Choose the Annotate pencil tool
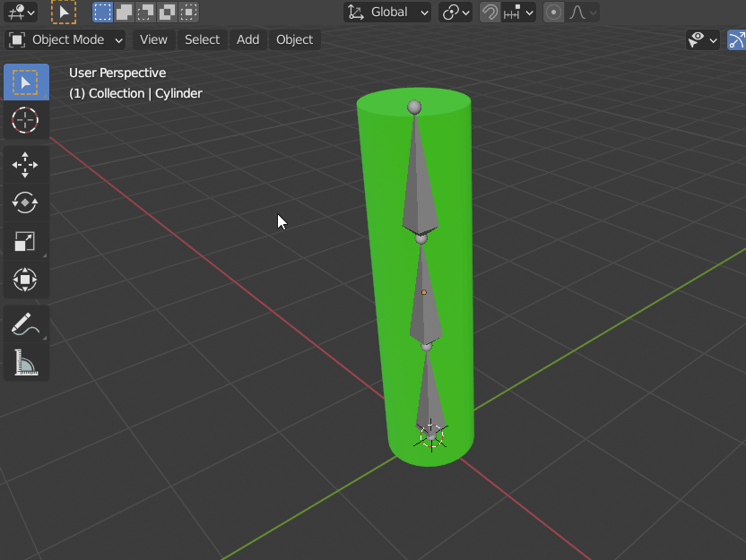746x560 pixels. pos(26,324)
